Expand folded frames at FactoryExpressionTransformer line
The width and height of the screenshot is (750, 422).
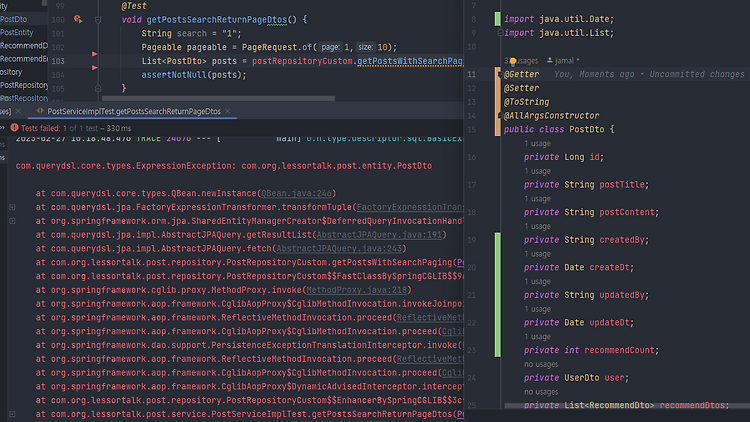point(12,207)
